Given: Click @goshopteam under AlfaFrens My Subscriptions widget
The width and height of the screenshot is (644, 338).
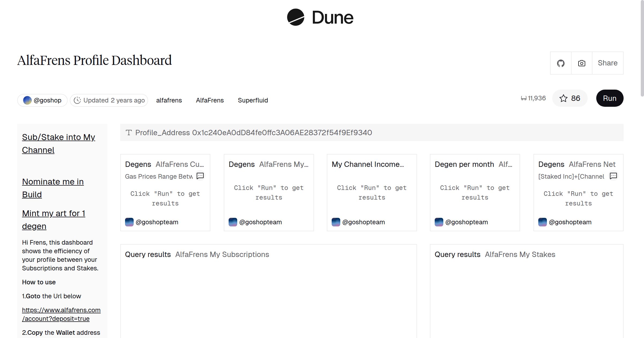Looking at the screenshot, I should pyautogui.click(x=261, y=222).
